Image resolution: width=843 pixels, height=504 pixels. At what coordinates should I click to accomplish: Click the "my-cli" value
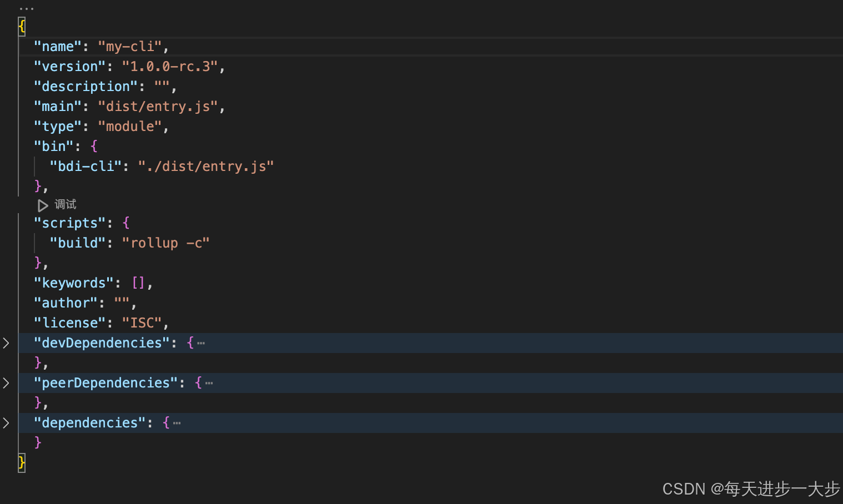[130, 47]
